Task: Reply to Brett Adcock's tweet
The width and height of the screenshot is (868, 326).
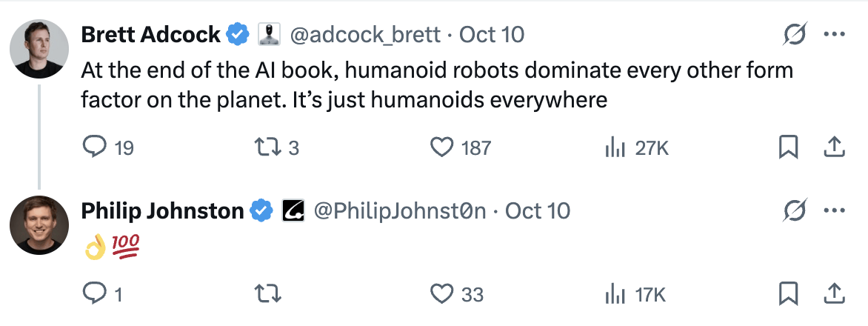Action: [93, 147]
